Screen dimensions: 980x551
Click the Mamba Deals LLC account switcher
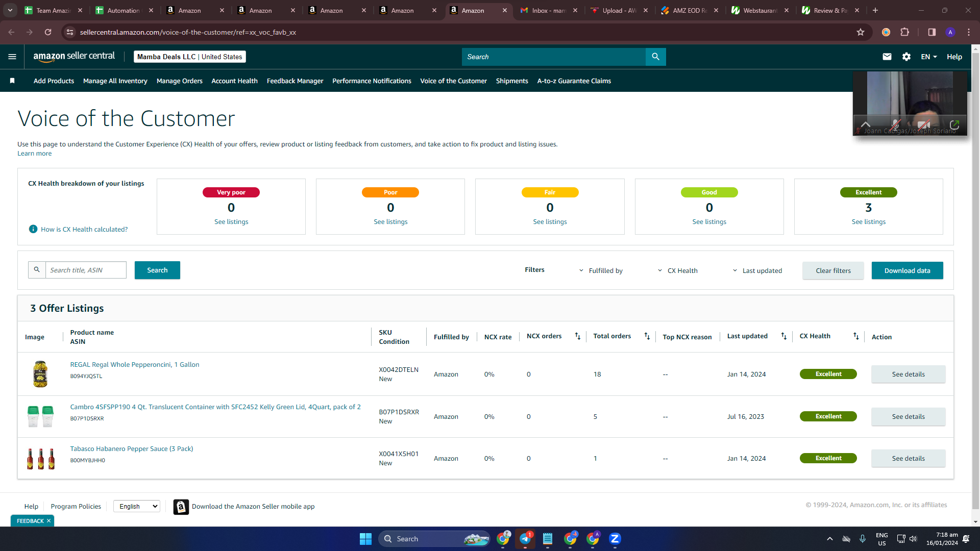click(x=190, y=57)
